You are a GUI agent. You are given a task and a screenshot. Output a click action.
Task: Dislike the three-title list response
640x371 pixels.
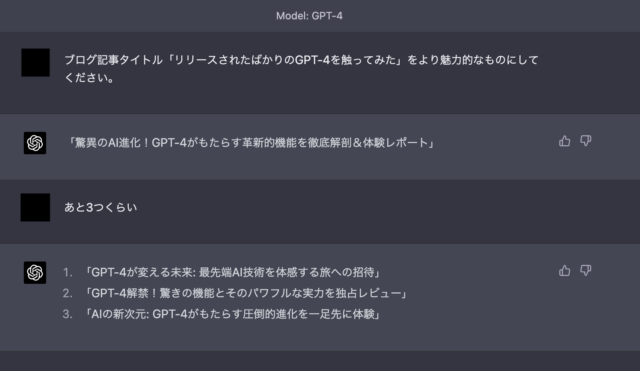click(x=586, y=271)
